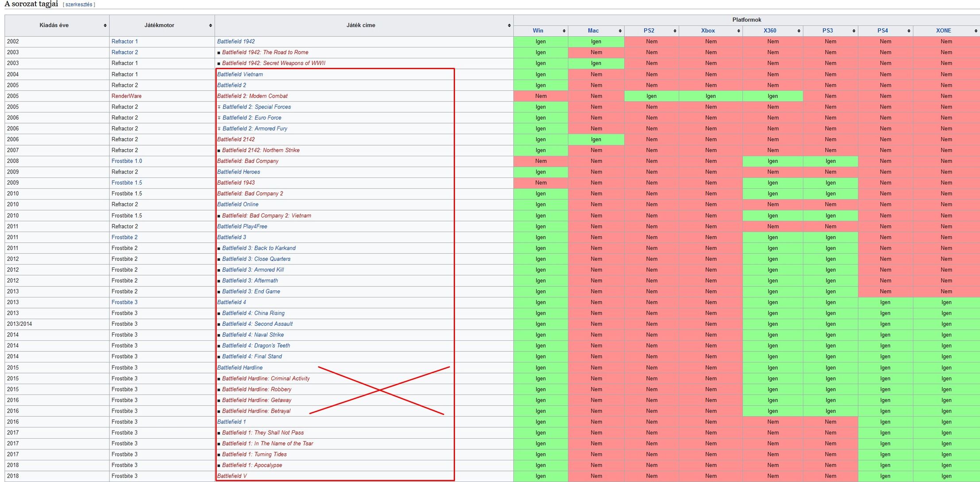Sort the Mac column using arrows
Image resolution: width=980 pixels, height=482 pixels.
(620, 31)
